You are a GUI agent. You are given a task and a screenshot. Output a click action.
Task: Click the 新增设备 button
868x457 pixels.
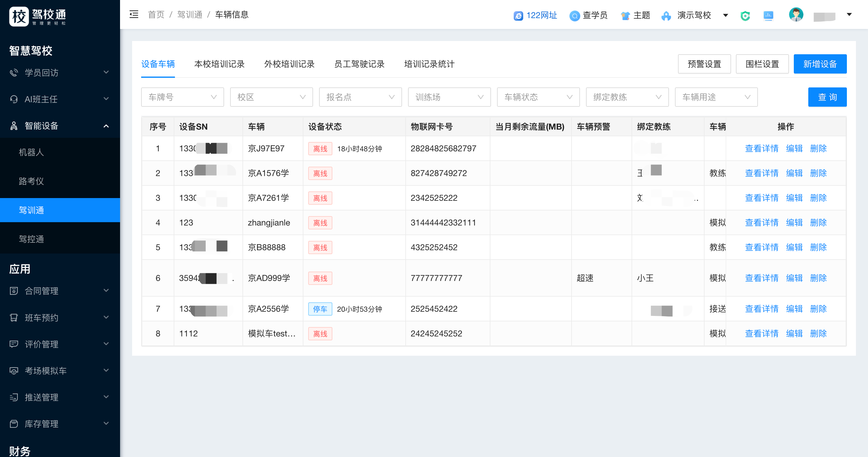[x=820, y=64]
